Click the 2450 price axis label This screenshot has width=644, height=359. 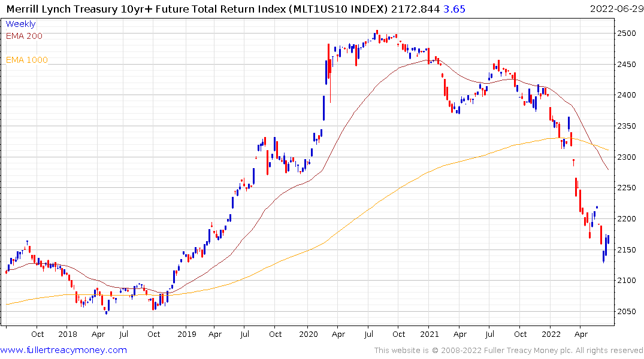(627, 65)
